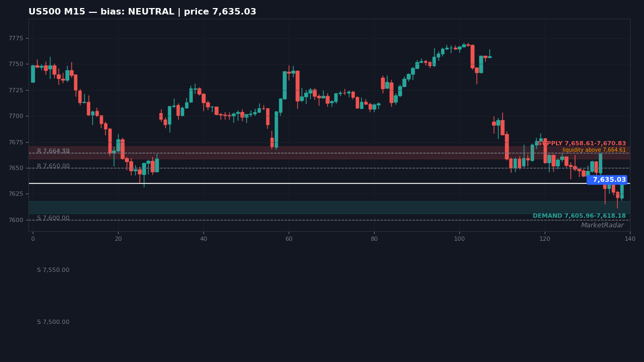644x362 pixels.
Task: Click the chart title US500 M15 bias NEUTRAL
Action: (142, 12)
